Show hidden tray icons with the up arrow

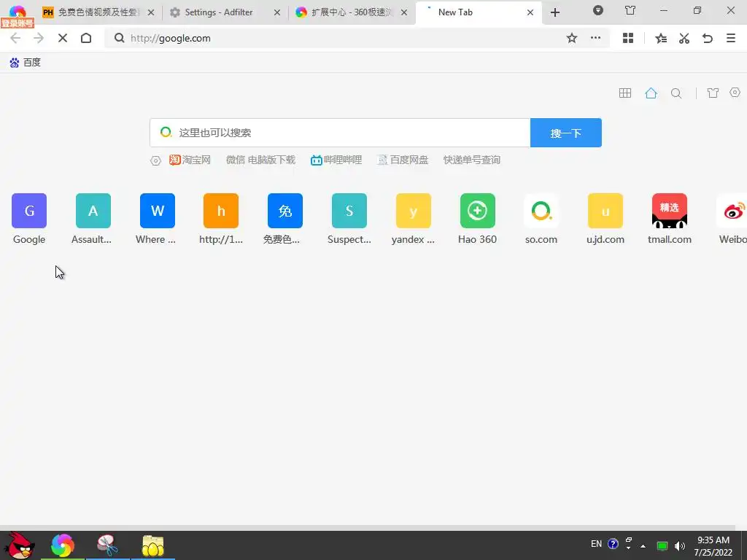(x=643, y=545)
